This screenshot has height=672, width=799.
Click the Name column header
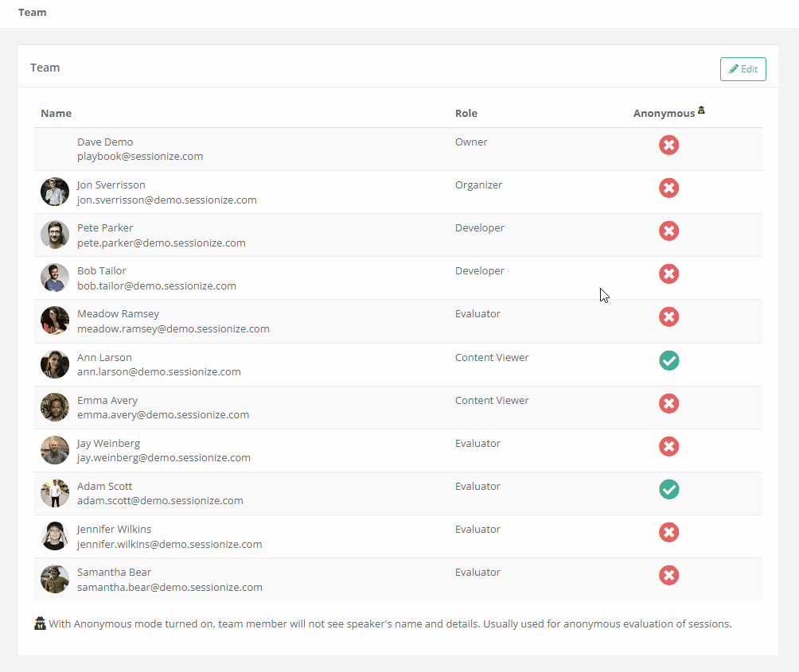(57, 113)
